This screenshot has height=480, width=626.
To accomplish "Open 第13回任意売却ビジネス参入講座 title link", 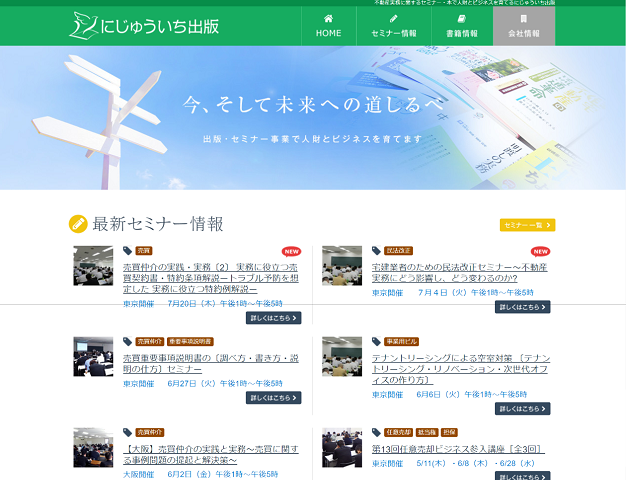I will tap(458, 449).
